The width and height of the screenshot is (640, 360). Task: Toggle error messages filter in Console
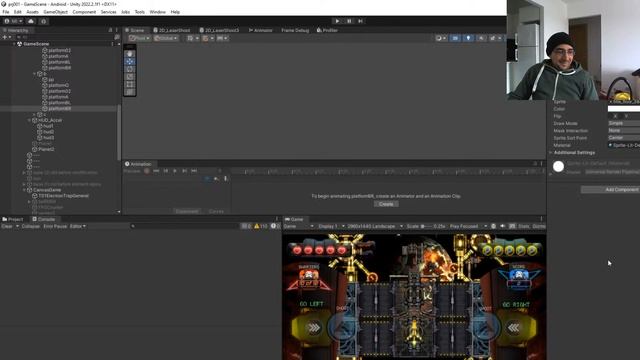(276, 226)
